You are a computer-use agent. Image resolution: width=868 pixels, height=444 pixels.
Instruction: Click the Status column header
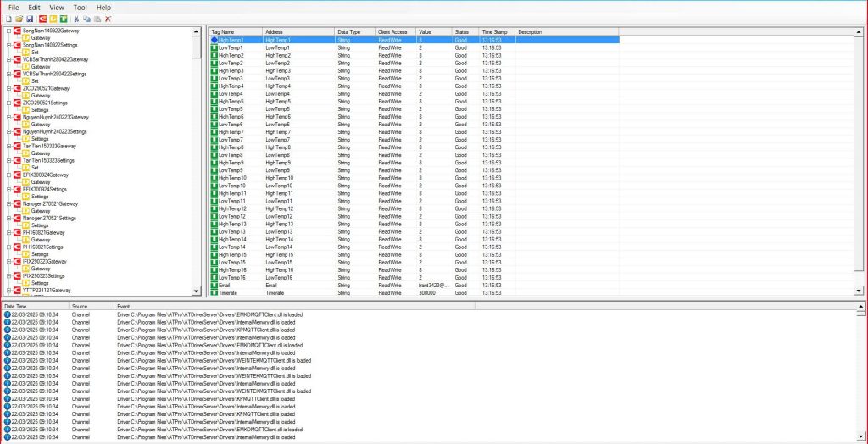(465, 32)
